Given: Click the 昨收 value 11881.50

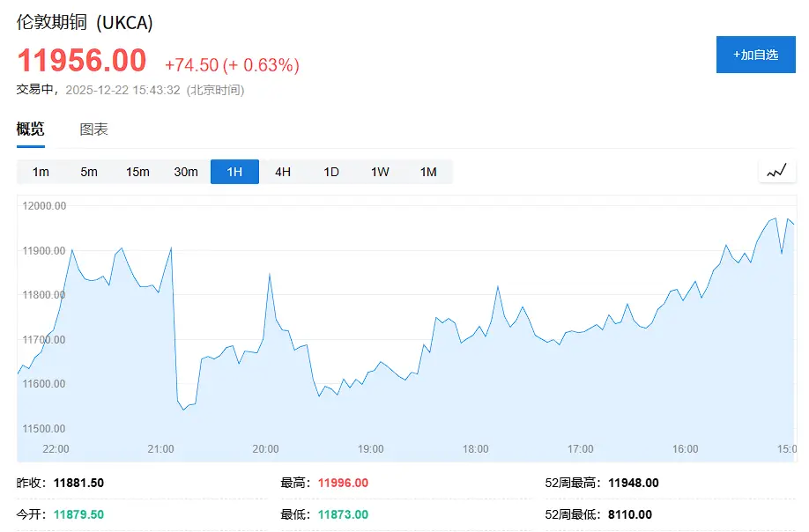Looking at the screenshot, I should [79, 483].
